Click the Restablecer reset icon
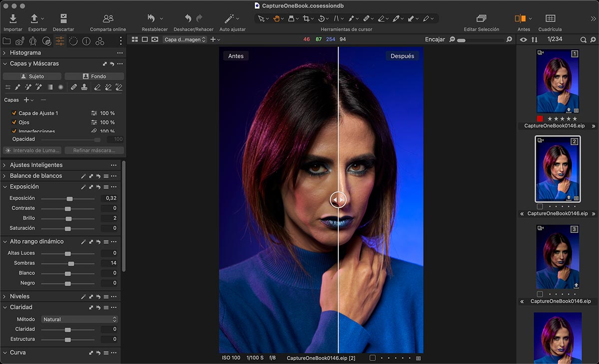 tap(151, 19)
